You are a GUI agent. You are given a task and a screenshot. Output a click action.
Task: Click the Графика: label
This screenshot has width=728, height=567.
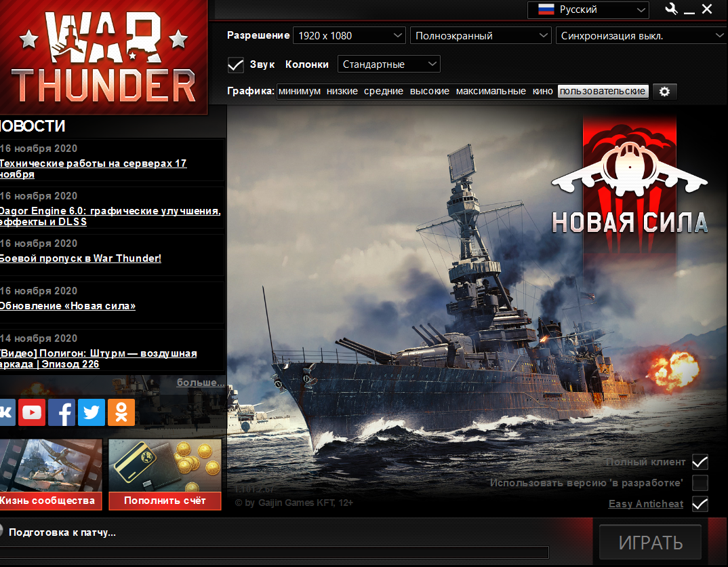coord(251,91)
